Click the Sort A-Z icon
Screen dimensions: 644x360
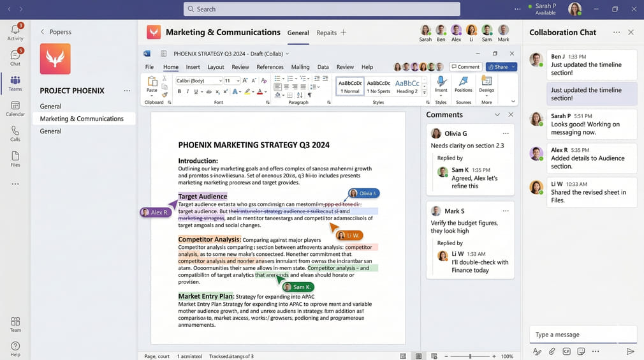click(x=300, y=95)
